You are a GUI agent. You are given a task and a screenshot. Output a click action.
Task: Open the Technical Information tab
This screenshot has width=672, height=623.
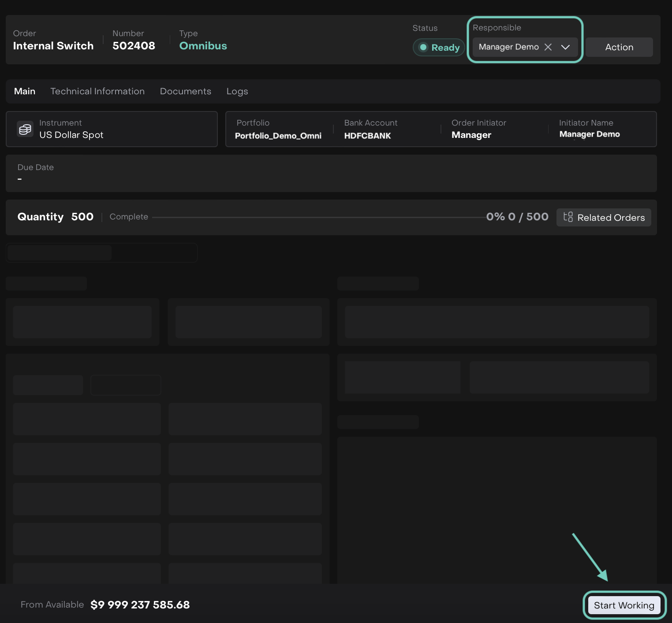click(97, 91)
